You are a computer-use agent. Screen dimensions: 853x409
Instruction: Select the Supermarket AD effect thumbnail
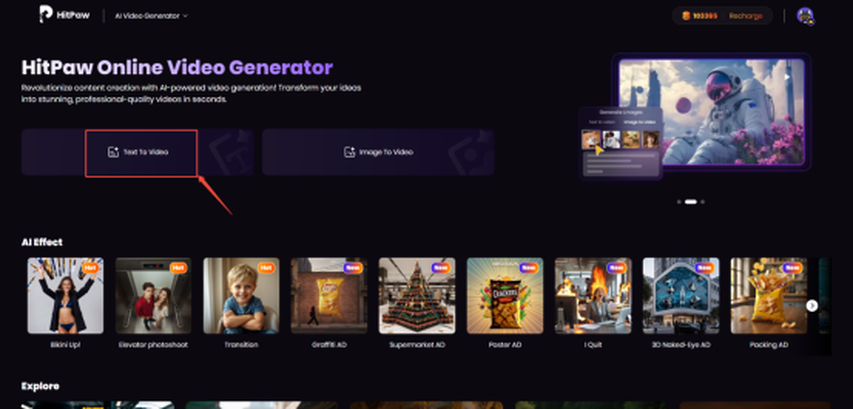(417, 295)
